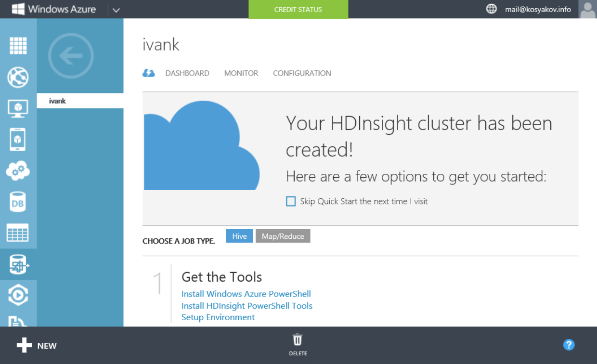This screenshot has height=364, width=597.
Task: Switch to the Dashboard tab
Action: (187, 73)
